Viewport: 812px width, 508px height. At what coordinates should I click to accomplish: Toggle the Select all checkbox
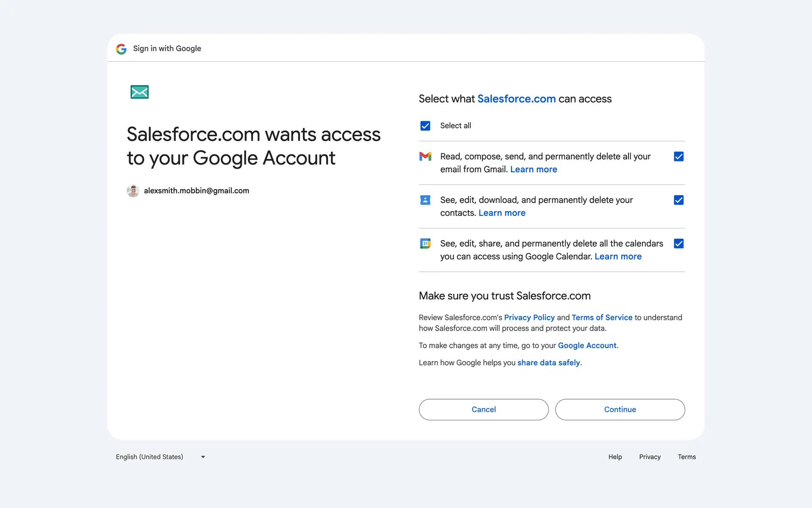pyautogui.click(x=425, y=126)
